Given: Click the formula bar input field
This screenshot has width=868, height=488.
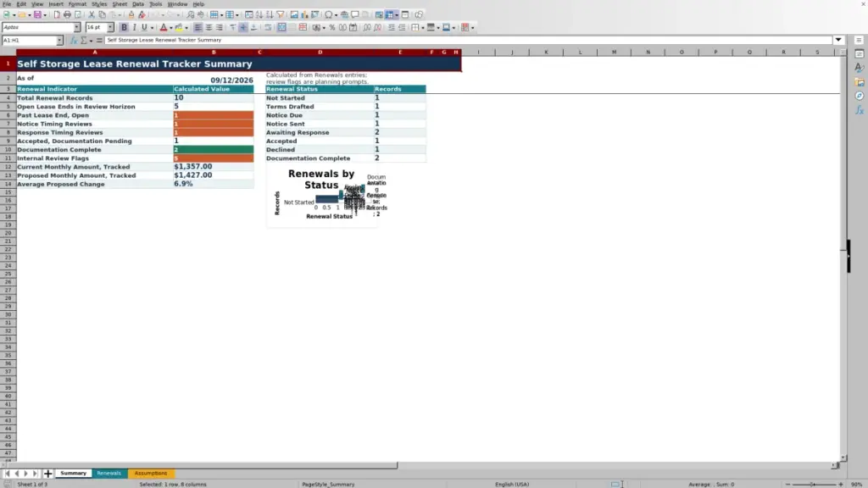Looking at the screenshot, I should pyautogui.click(x=468, y=41).
